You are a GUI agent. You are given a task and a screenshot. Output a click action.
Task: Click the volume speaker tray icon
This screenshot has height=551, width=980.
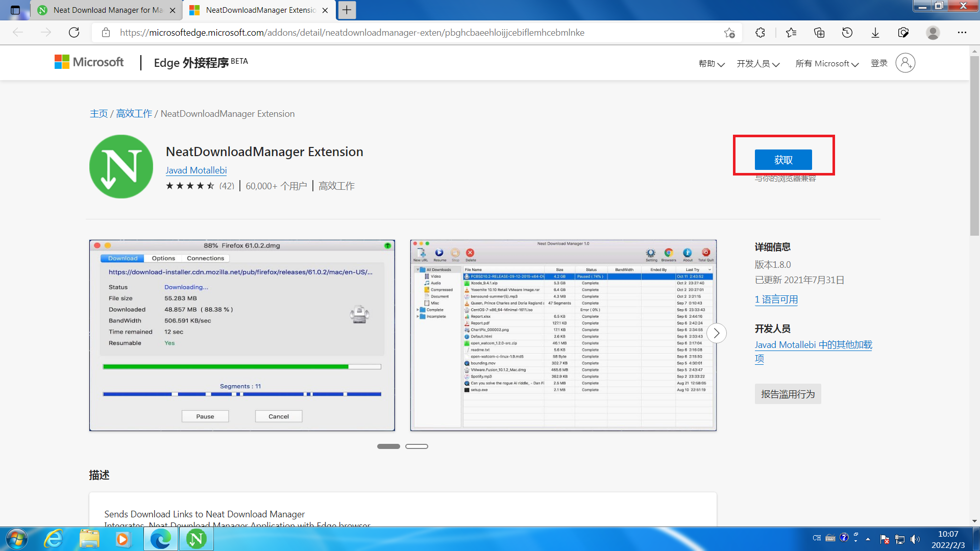click(915, 539)
